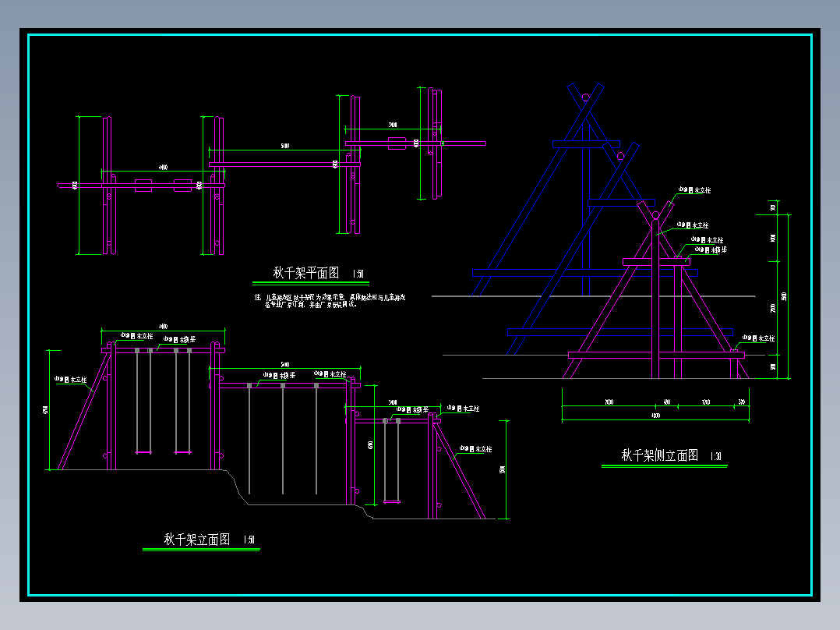
Task: Select the title text "秋千架立面图"
Action: 196,540
